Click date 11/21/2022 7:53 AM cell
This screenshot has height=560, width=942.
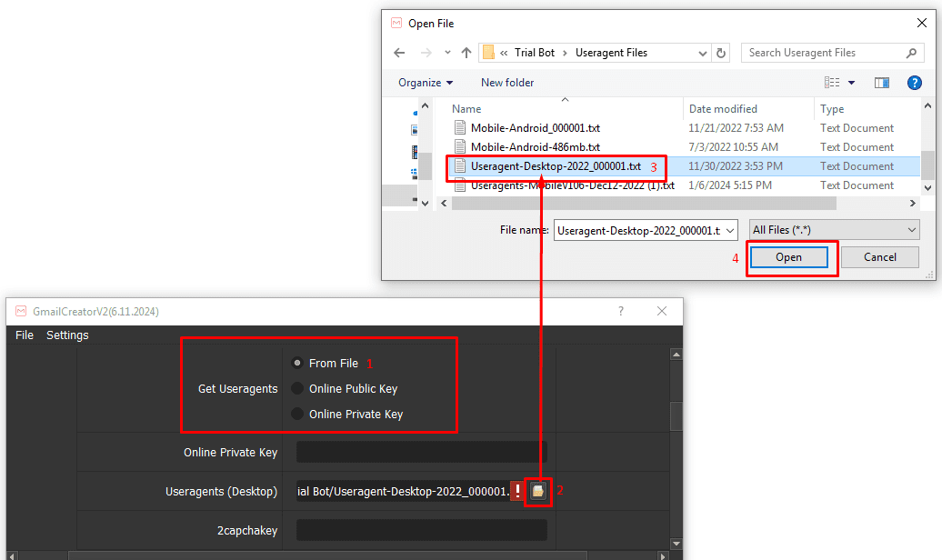point(736,128)
